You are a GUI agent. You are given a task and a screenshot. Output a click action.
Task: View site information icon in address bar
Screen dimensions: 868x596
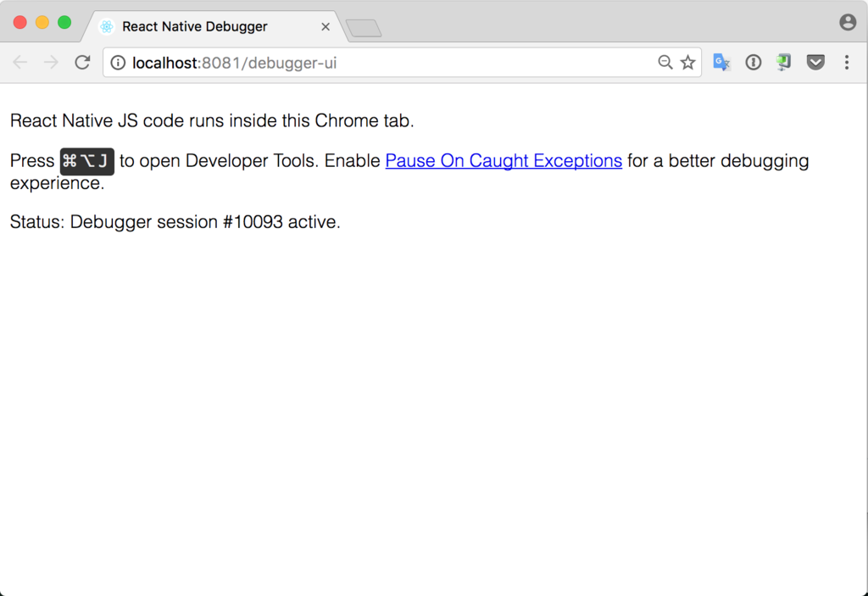pos(118,63)
